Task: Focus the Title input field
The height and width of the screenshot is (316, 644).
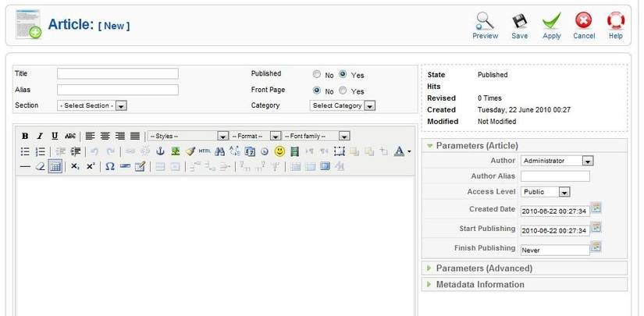Action: (x=117, y=73)
